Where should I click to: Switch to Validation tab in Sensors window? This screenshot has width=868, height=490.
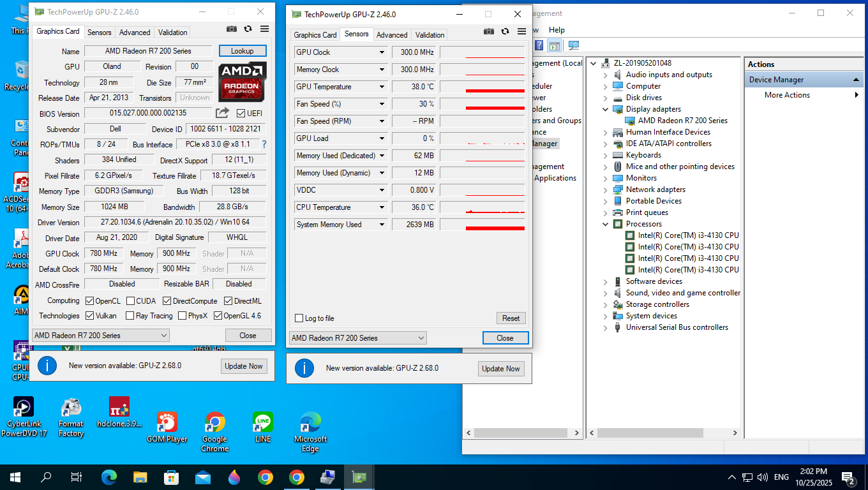pos(430,35)
